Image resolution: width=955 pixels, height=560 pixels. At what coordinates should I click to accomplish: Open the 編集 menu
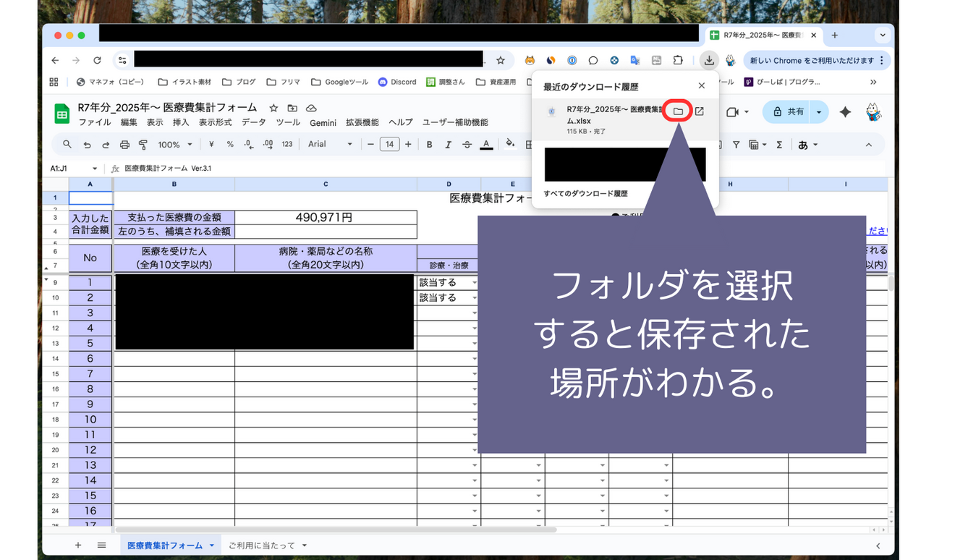pyautogui.click(x=129, y=122)
